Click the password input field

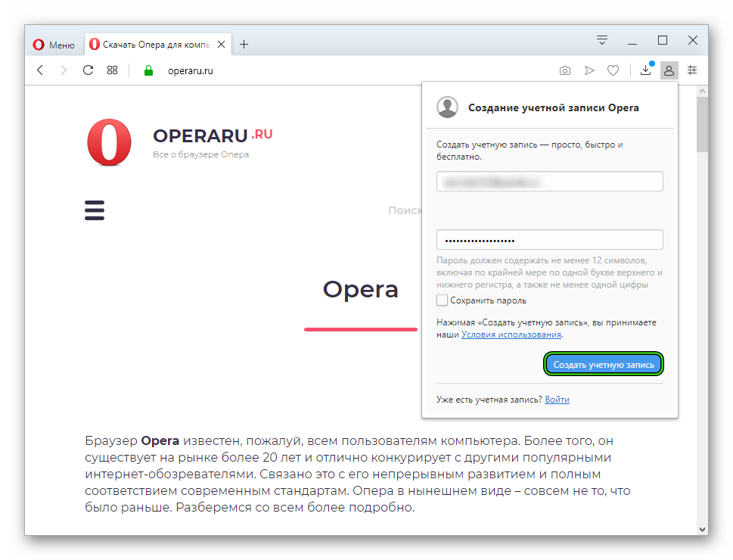[550, 240]
